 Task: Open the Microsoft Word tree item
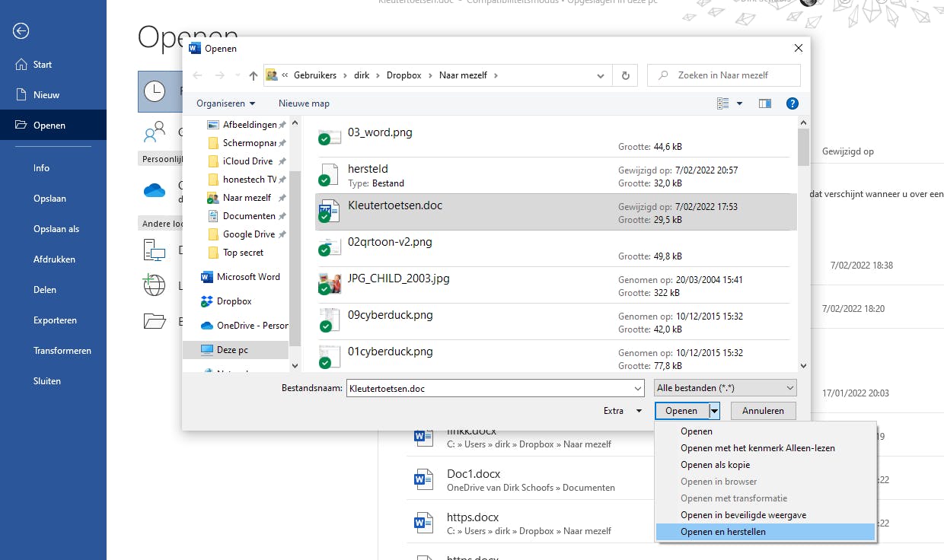coord(247,277)
